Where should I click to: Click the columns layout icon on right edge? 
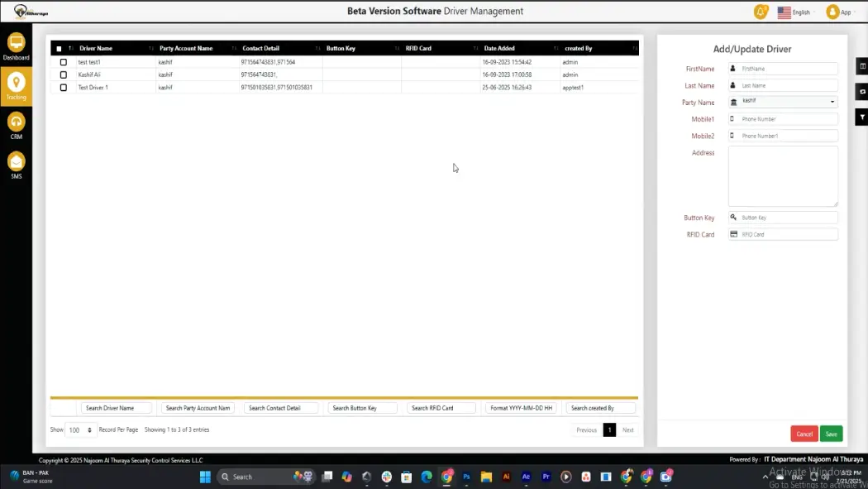[862, 66]
